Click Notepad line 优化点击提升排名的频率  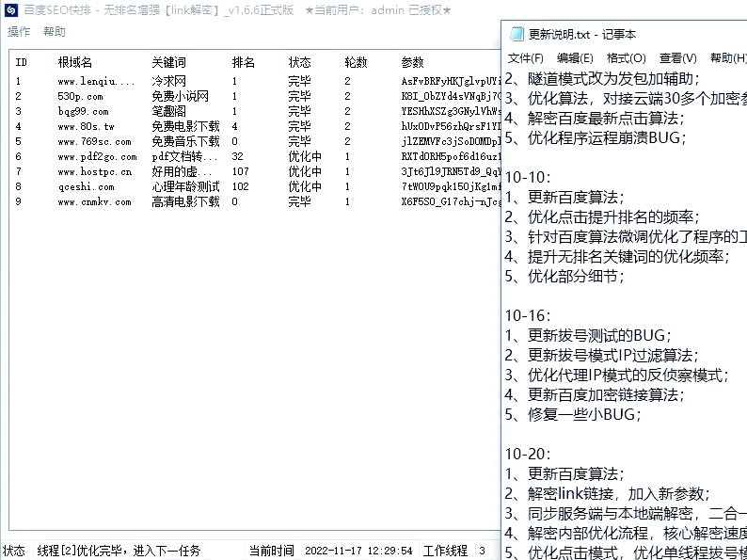click(602, 216)
